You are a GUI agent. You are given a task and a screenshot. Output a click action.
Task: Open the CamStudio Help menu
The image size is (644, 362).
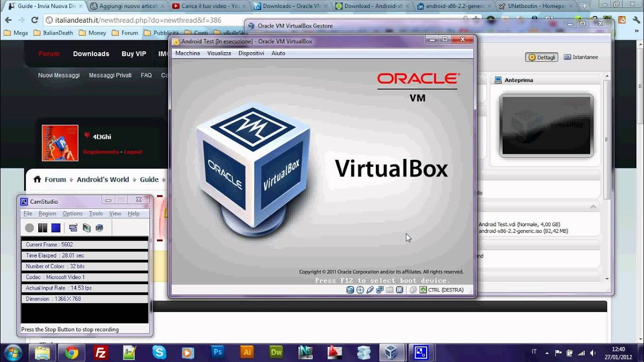(x=133, y=214)
